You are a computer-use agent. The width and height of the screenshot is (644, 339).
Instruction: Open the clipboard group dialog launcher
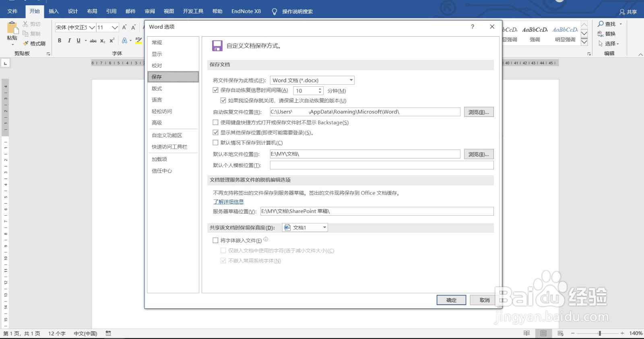[x=48, y=54]
